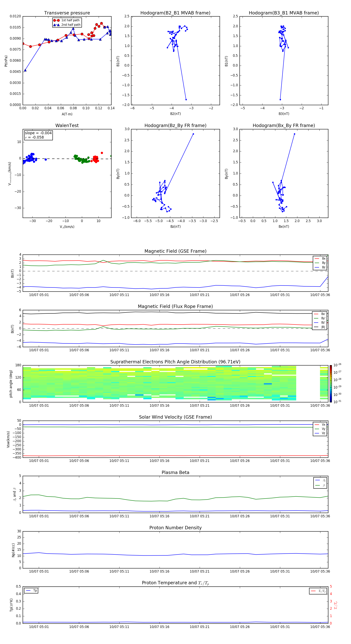Click the "Tp(10^6K)" y-axis label

click(11, 605)
